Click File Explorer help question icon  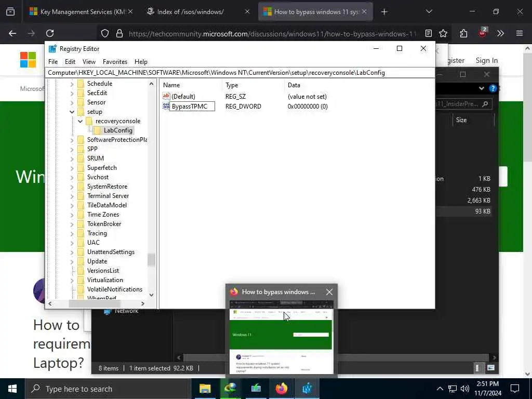click(493, 88)
